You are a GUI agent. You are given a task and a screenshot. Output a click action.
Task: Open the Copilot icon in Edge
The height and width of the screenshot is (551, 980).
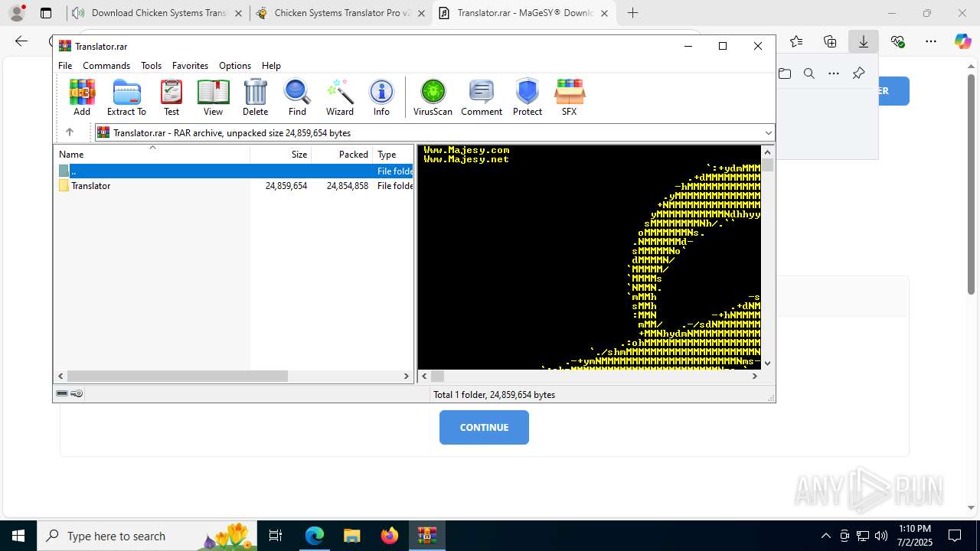962,41
